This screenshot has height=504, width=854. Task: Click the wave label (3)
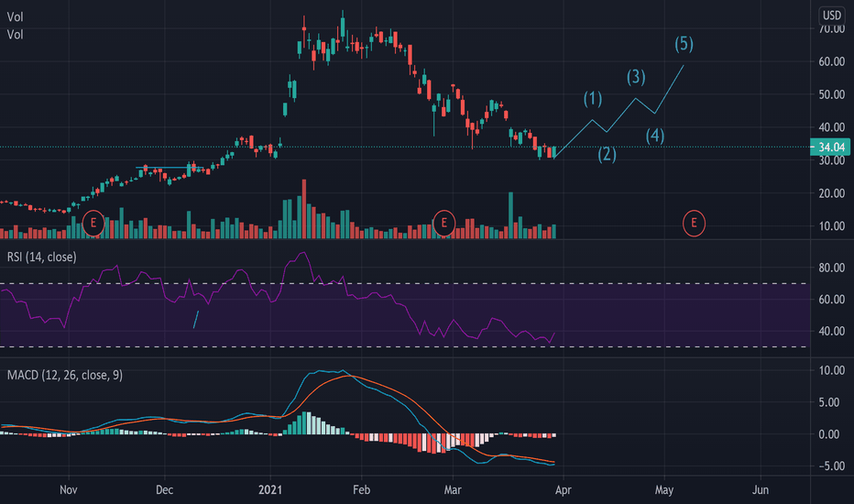pos(636,77)
